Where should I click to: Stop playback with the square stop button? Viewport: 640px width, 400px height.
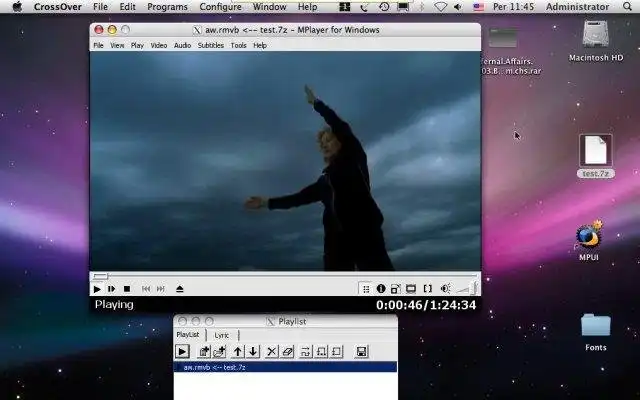pos(127,289)
